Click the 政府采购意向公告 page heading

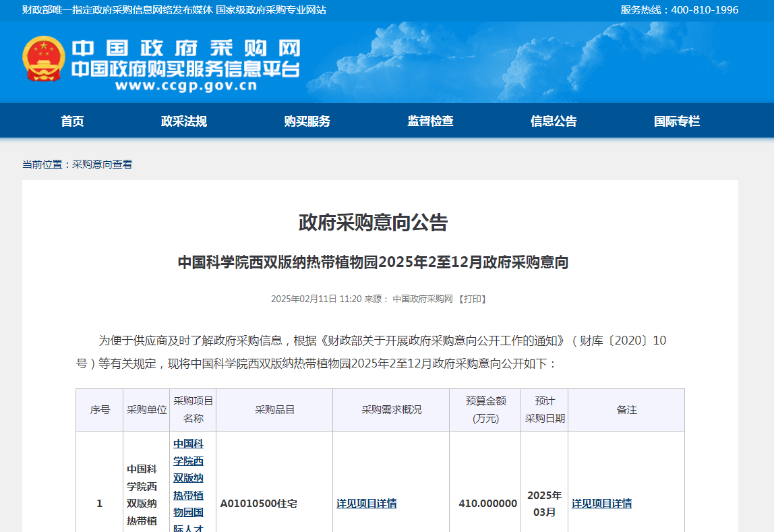point(373,223)
